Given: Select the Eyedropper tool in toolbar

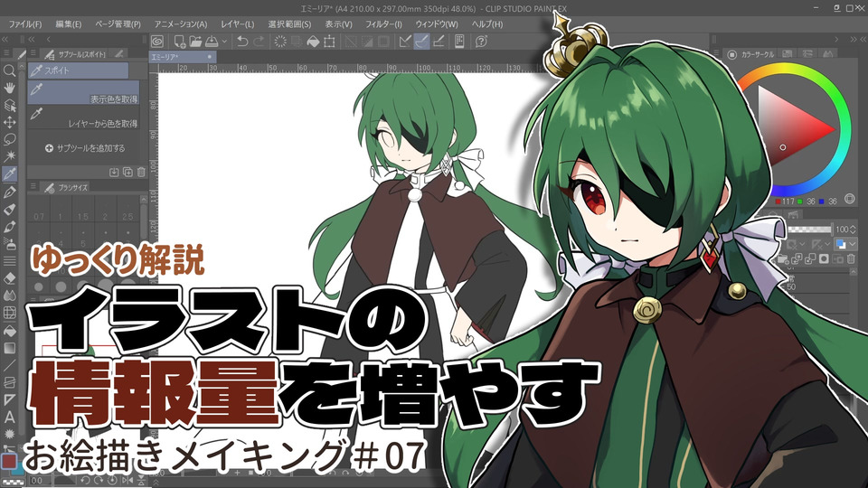Looking at the screenshot, I should tap(9, 174).
